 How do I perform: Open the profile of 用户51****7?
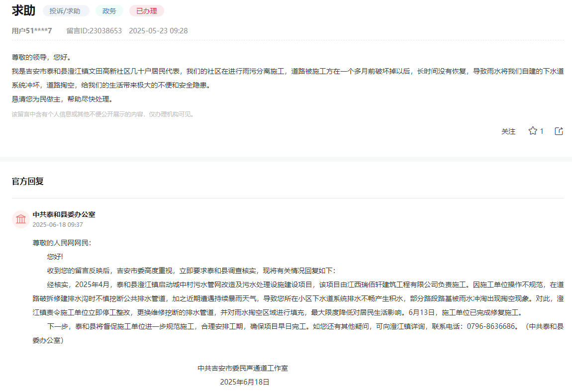[x=32, y=31]
